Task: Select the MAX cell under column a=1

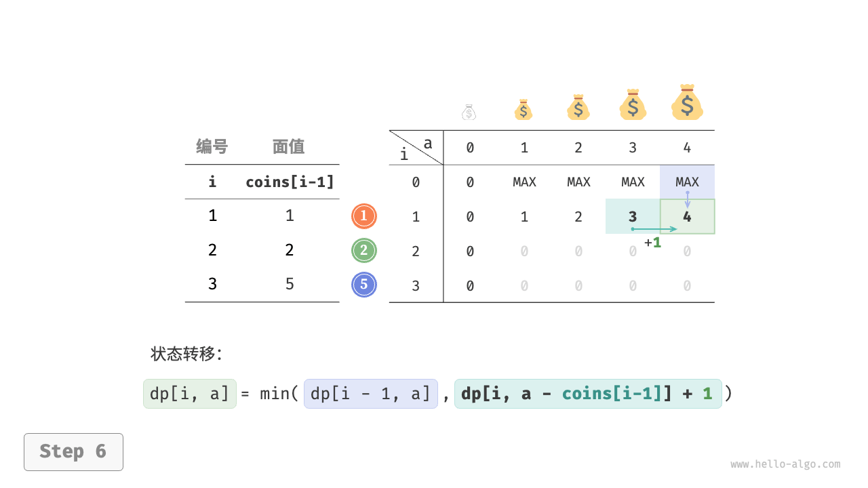Action: click(x=524, y=182)
